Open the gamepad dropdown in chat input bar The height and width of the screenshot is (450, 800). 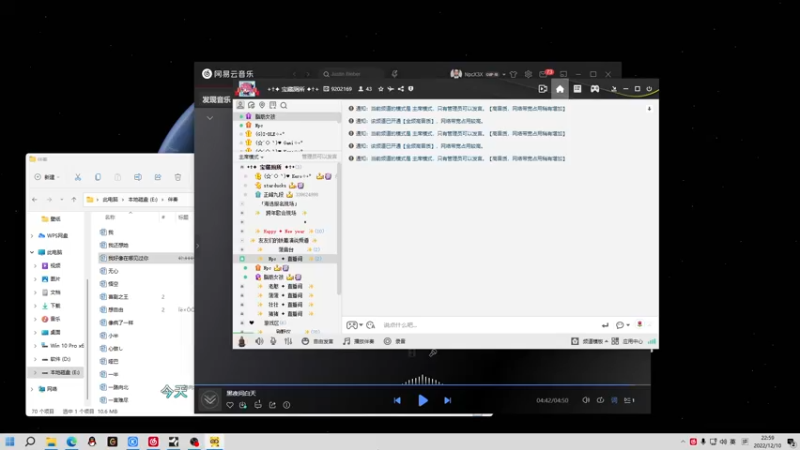pyautogui.click(x=355, y=325)
